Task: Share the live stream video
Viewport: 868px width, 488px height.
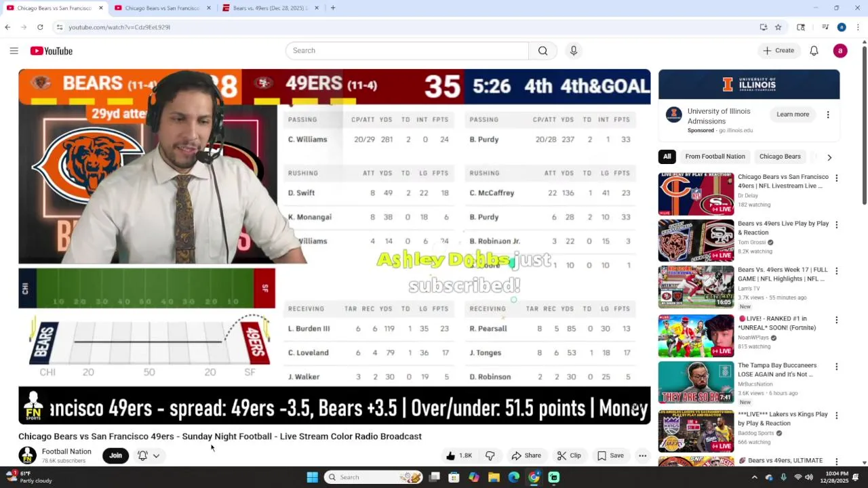Action: tap(526, 455)
